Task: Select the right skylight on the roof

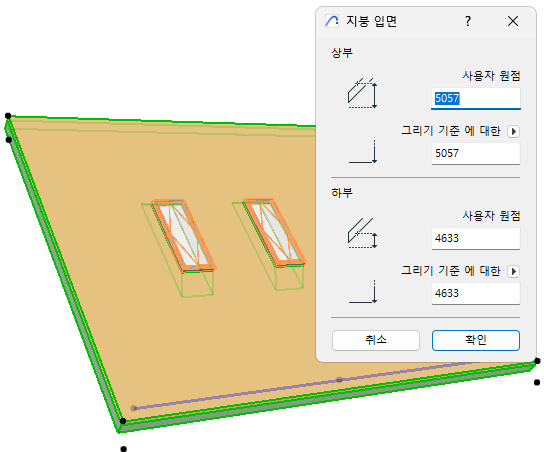Action: tap(274, 232)
